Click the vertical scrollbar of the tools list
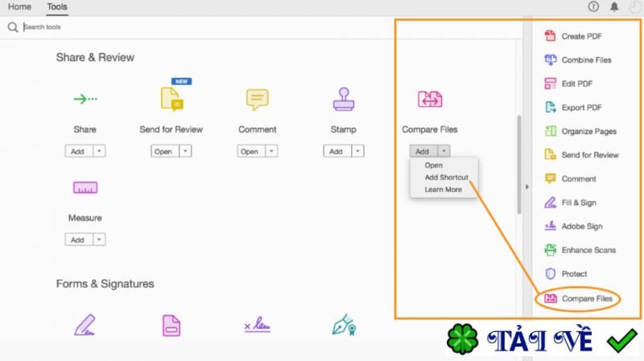Screen dimensions: 644x361 click(519, 164)
